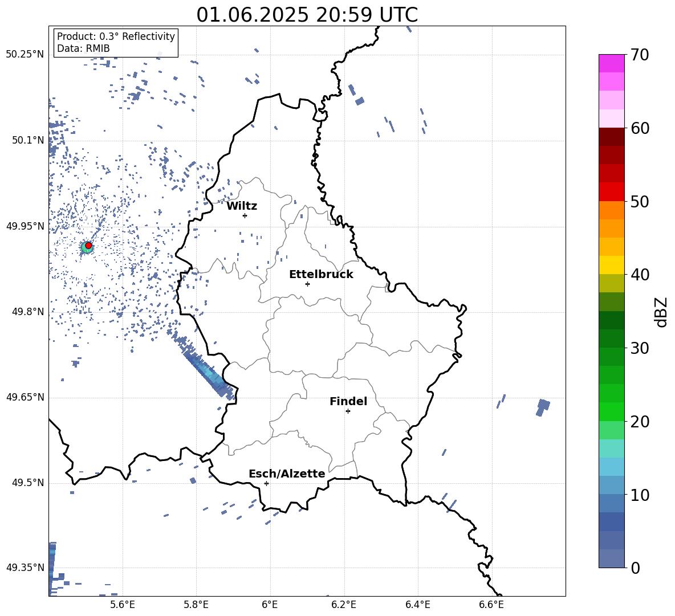Screen dimensions: 675x616
Task: Pick the magenta top colorbar swatch
Action: 612,63
